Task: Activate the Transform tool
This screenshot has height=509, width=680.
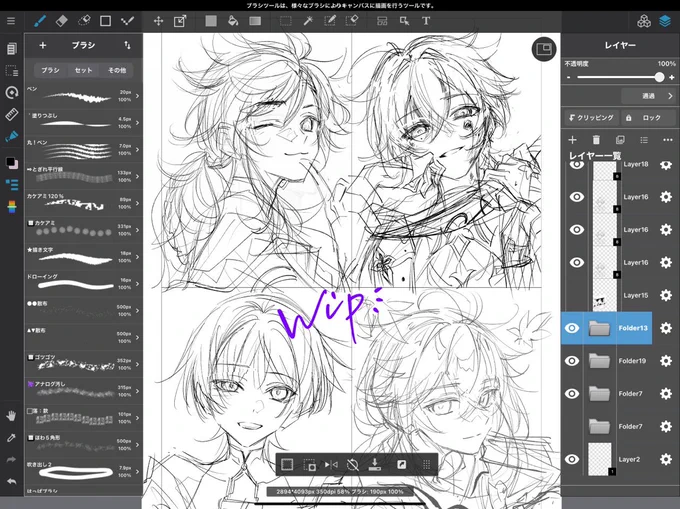Action: pos(180,21)
